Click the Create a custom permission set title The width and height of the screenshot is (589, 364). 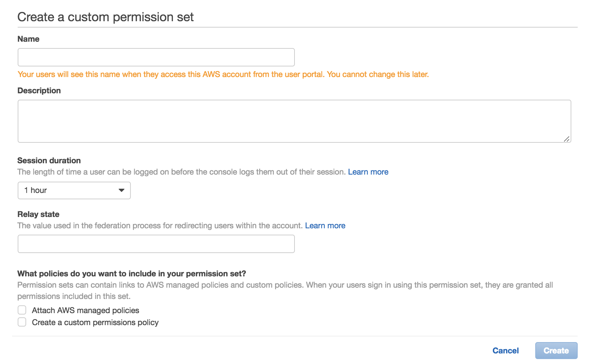(x=105, y=17)
